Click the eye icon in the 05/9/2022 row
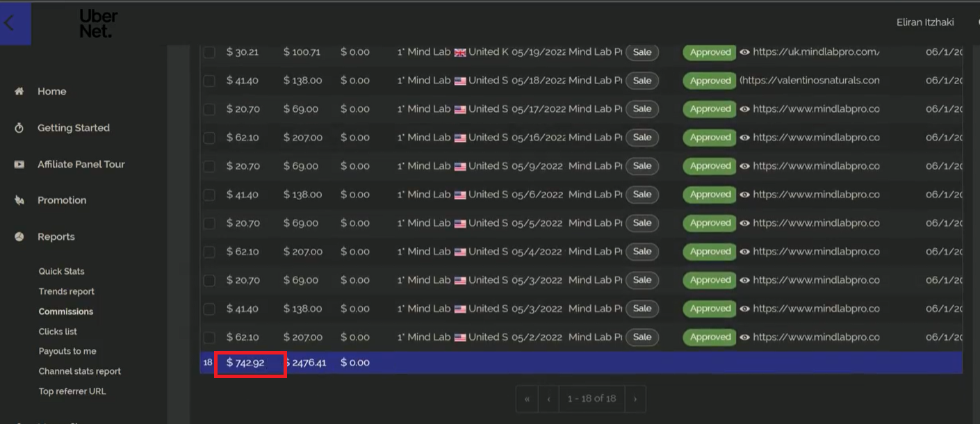 coord(744,166)
